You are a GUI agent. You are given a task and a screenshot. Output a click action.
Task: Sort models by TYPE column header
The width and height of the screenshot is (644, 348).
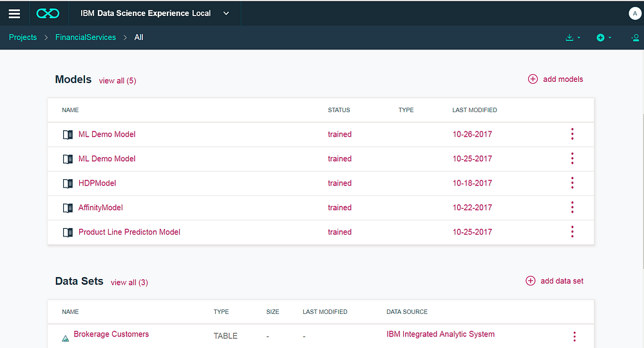[x=406, y=110]
